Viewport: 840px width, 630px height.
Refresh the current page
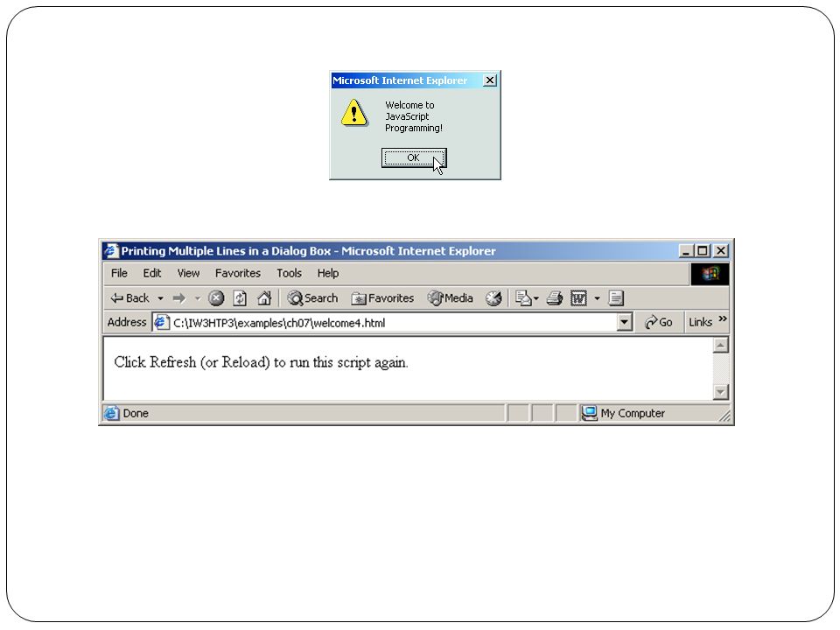(240, 298)
